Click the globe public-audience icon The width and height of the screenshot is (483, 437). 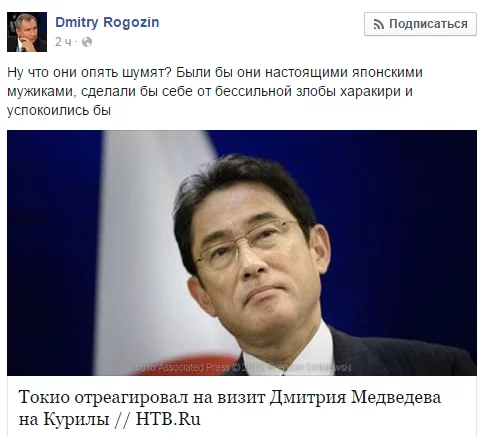click(87, 42)
